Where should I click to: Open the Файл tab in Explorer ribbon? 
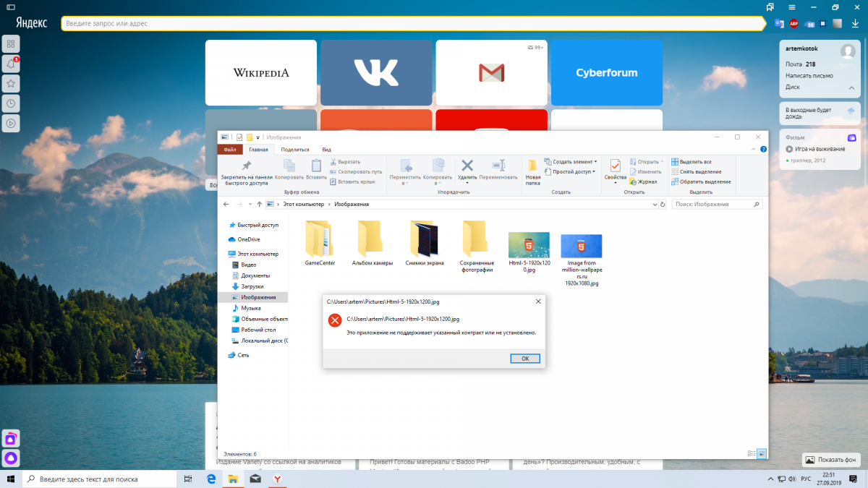(x=230, y=150)
